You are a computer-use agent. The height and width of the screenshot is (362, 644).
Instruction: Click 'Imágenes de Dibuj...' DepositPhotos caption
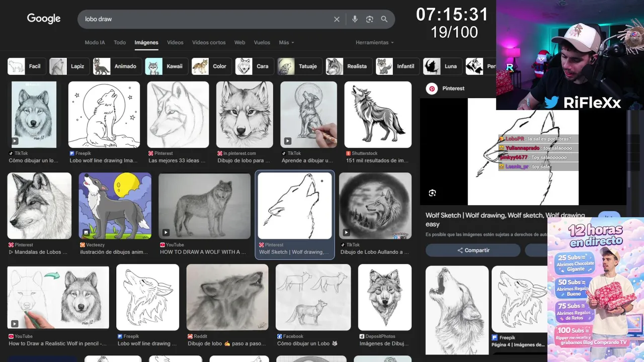[x=384, y=344]
